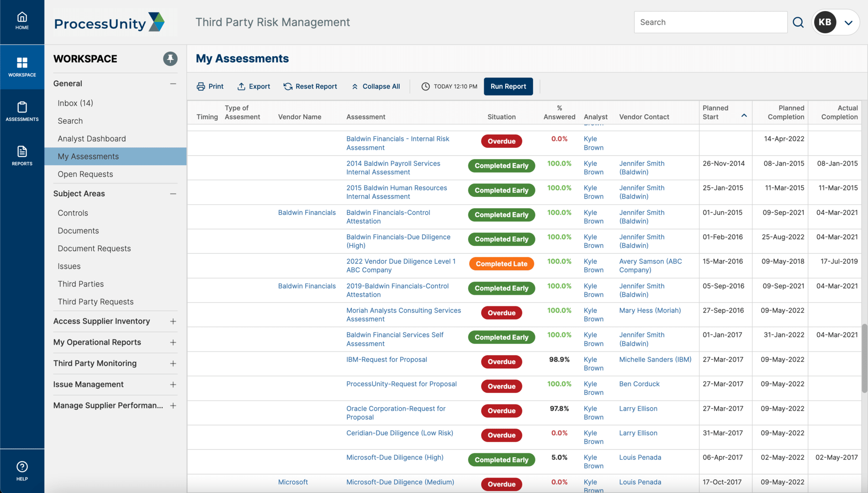
Task: Open the user menu dropdown arrow
Action: tap(848, 23)
